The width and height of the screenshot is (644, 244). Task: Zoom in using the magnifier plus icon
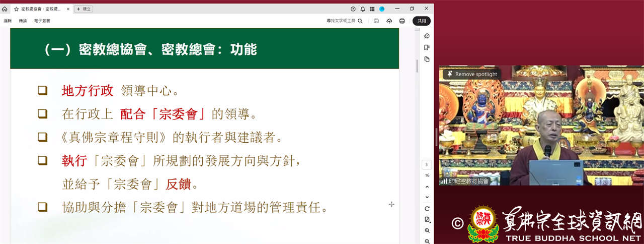coord(427,230)
